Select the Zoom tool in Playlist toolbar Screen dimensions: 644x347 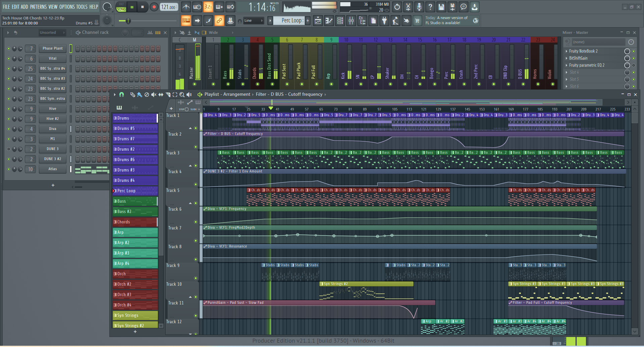click(182, 94)
